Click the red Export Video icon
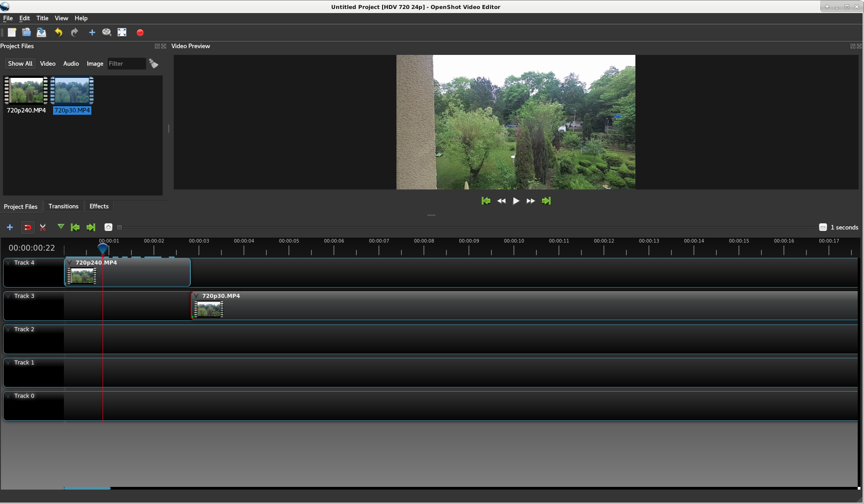Viewport: 864px width, 504px height. click(x=140, y=32)
